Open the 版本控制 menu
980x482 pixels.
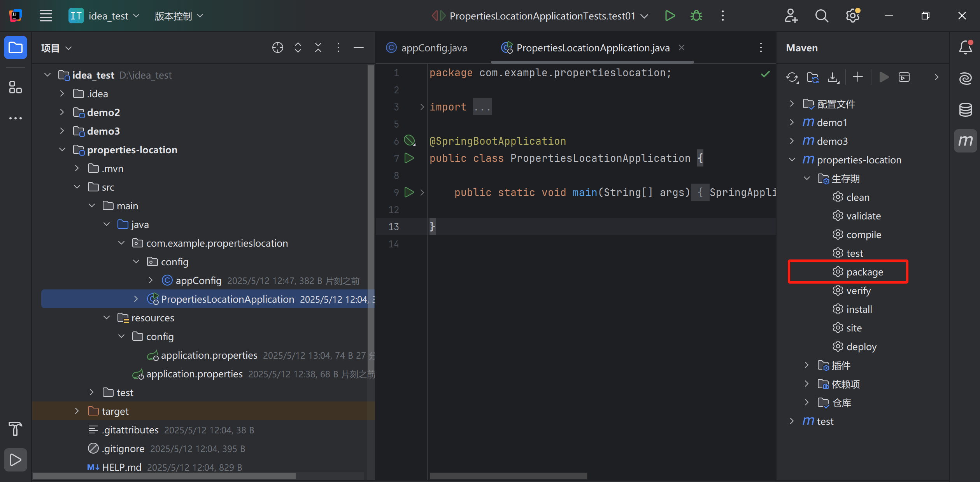point(179,16)
